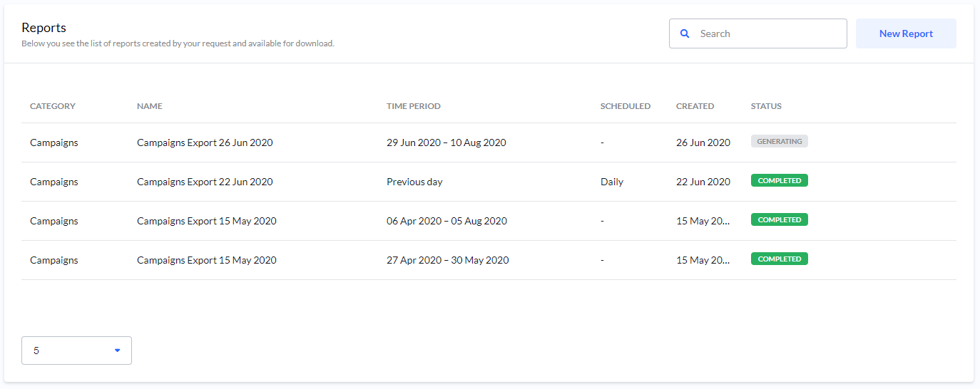Click the Search input field
The width and height of the screenshot is (980, 389).
pyautogui.click(x=767, y=33)
